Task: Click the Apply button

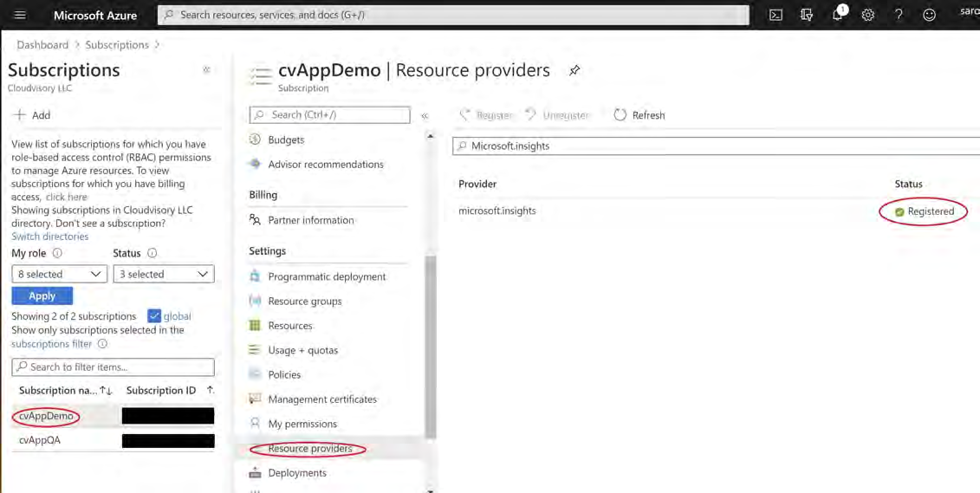Action: tap(42, 295)
